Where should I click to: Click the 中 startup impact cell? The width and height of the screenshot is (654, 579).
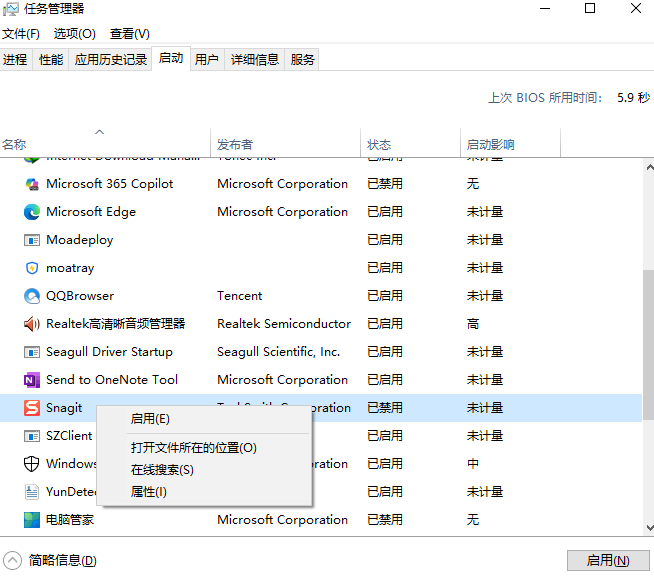coord(473,464)
